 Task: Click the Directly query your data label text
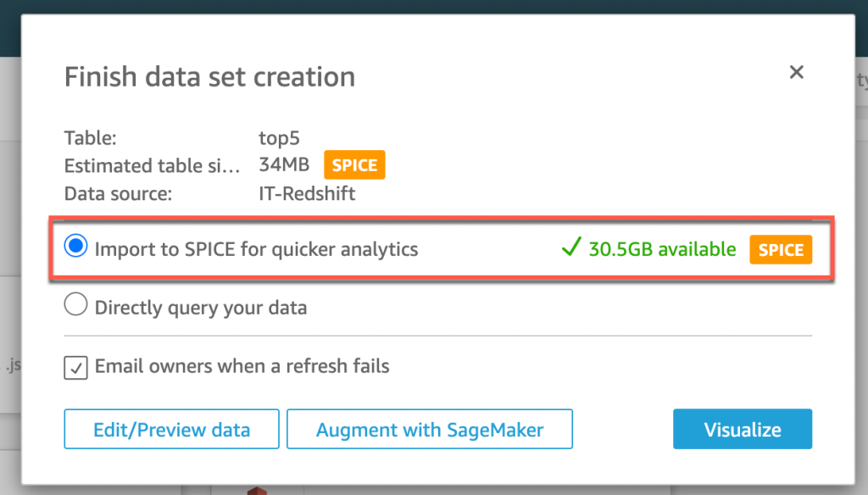(200, 308)
